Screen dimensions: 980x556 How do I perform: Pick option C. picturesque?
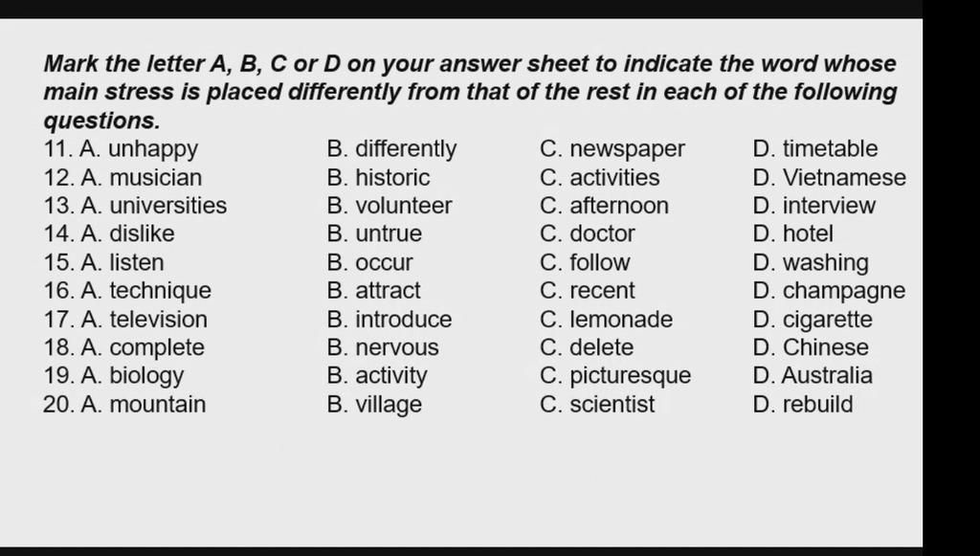click(615, 376)
